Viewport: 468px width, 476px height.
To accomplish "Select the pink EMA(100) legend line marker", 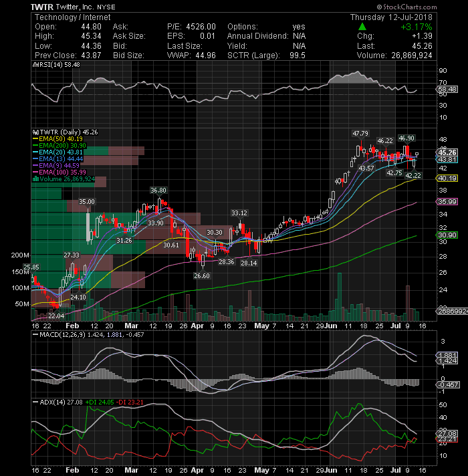I will pos(35,172).
